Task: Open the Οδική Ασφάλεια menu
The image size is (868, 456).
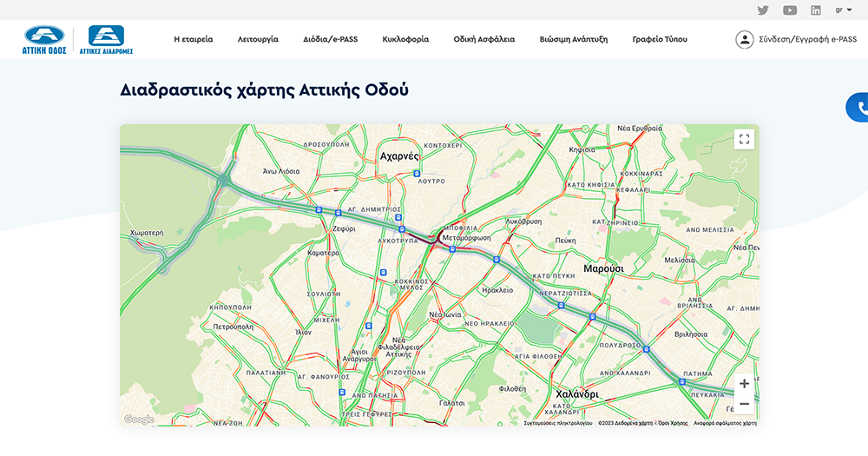Action: point(483,39)
